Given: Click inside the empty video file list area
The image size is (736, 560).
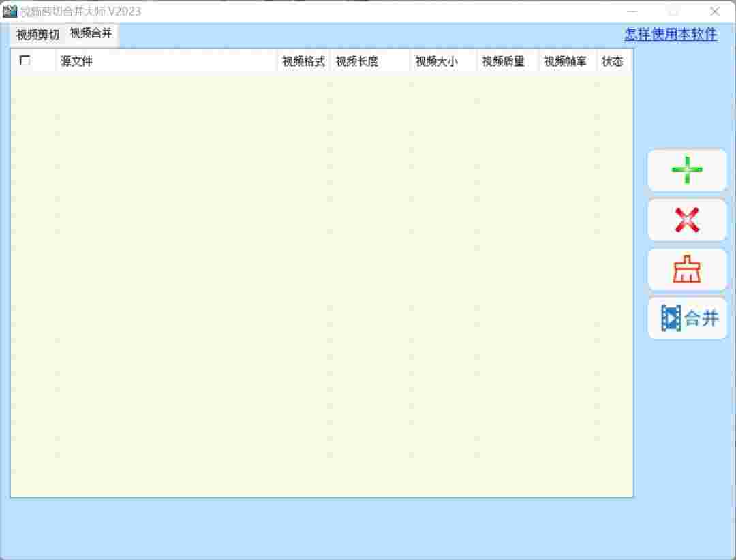Looking at the screenshot, I should click(320, 273).
